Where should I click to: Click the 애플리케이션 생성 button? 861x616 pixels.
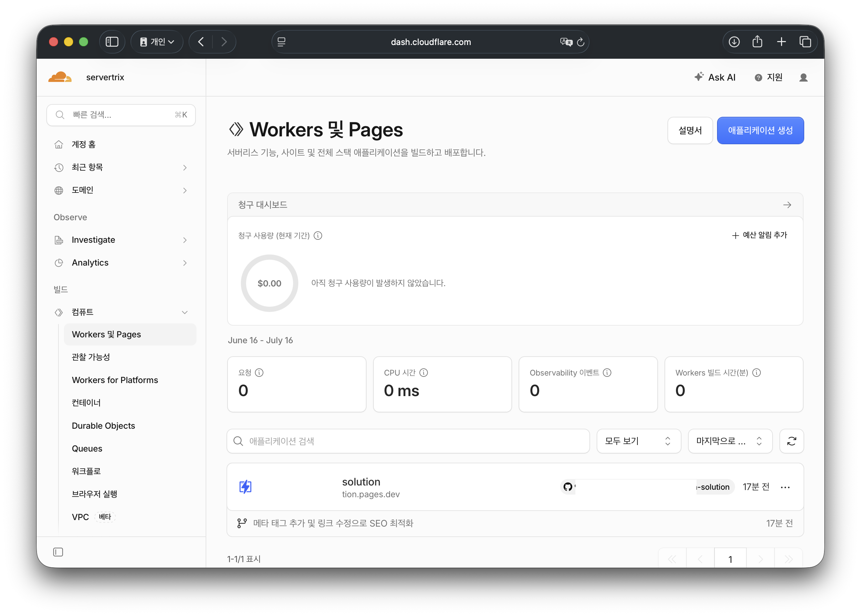coord(760,131)
